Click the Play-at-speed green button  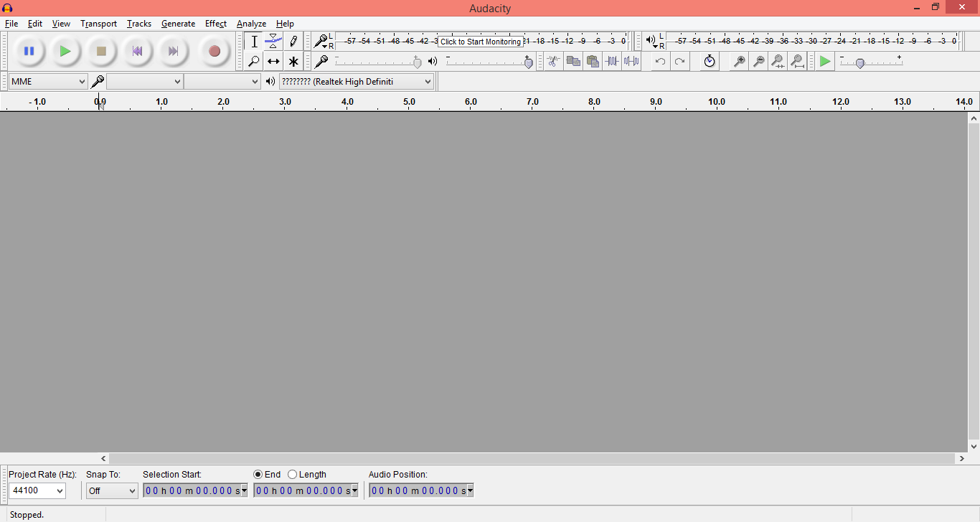click(x=825, y=62)
